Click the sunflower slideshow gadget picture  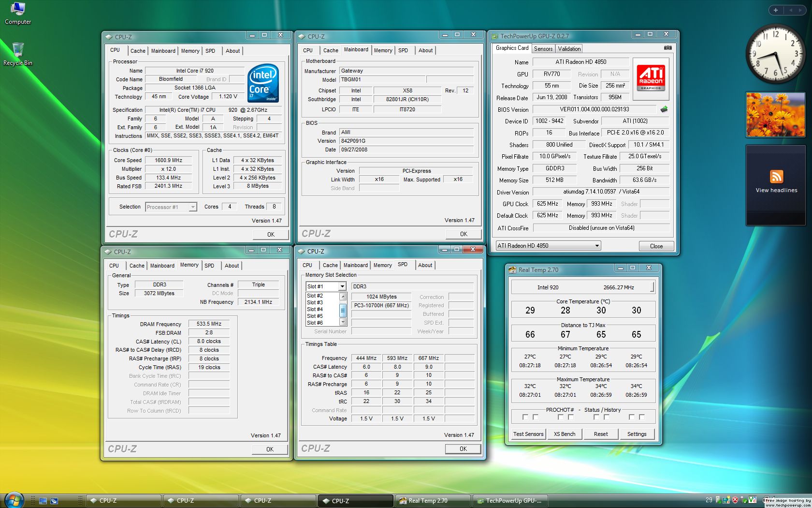pos(776,115)
